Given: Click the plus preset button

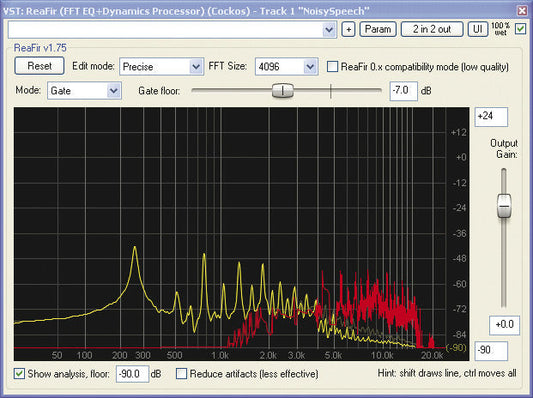Looking at the screenshot, I should pyautogui.click(x=348, y=30).
